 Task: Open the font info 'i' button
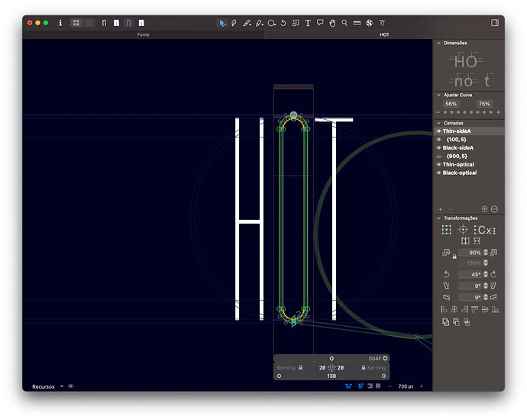(x=60, y=23)
